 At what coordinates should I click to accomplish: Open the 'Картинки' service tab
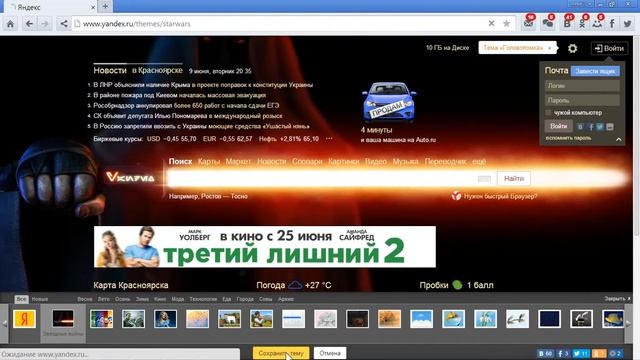coord(343,162)
